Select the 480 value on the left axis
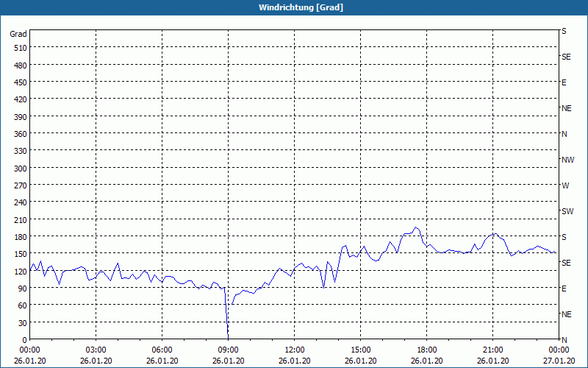The height and width of the screenshot is (368, 588). click(x=21, y=66)
